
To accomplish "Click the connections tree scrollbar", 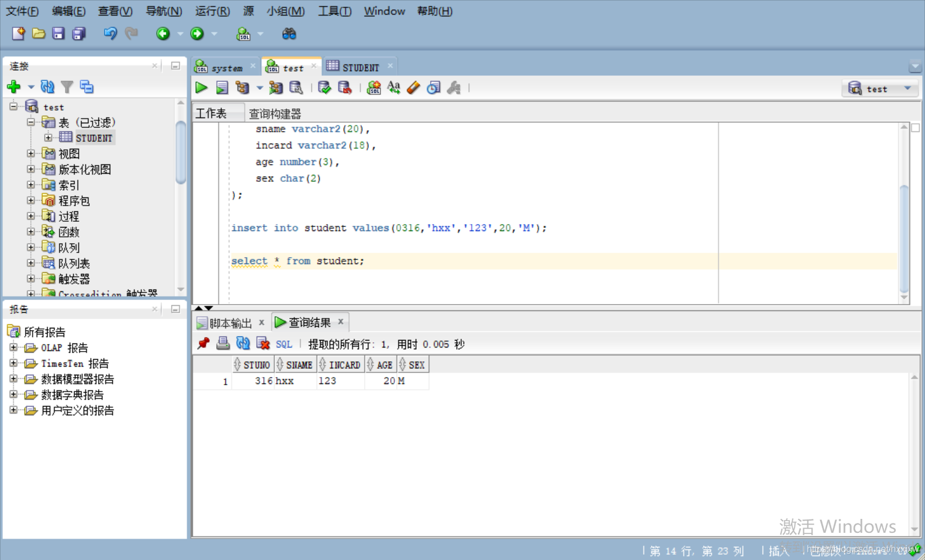I will click(181, 152).
